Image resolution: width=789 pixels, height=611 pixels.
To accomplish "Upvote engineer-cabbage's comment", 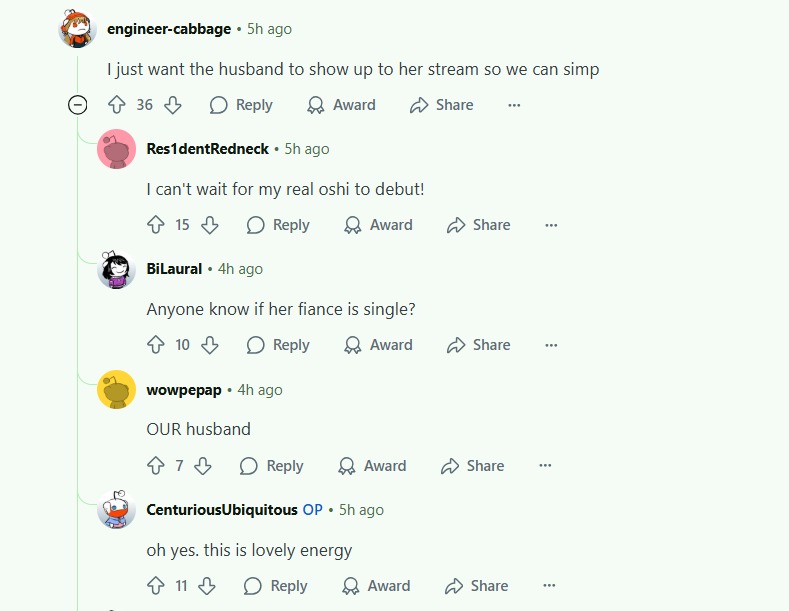I will pyautogui.click(x=117, y=105).
